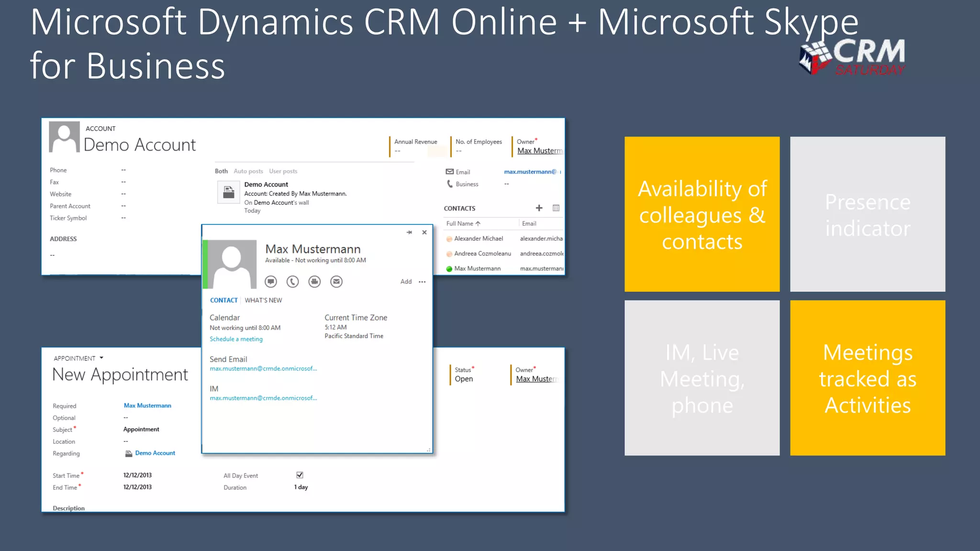Image resolution: width=980 pixels, height=551 pixels.
Task: Click Website field value in account
Action: (x=123, y=194)
